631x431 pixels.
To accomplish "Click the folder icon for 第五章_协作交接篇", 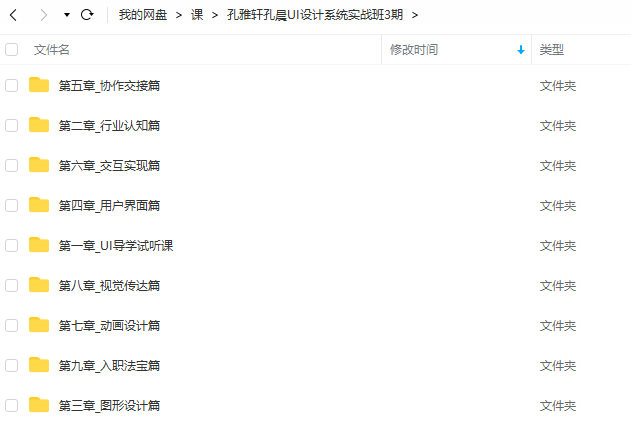I will (x=39, y=85).
